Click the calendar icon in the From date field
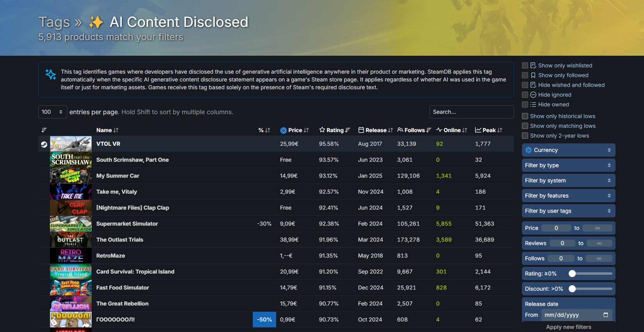The height and width of the screenshot is (332, 644). point(606,315)
